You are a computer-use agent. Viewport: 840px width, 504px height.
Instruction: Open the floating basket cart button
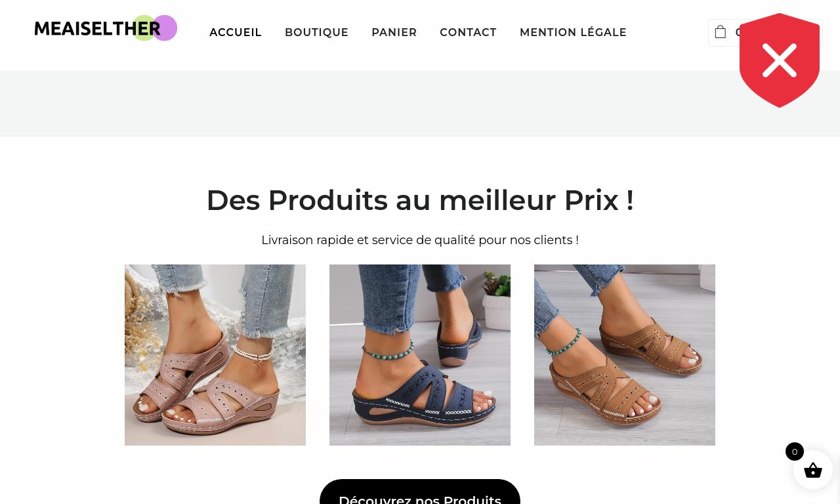pos(813,470)
